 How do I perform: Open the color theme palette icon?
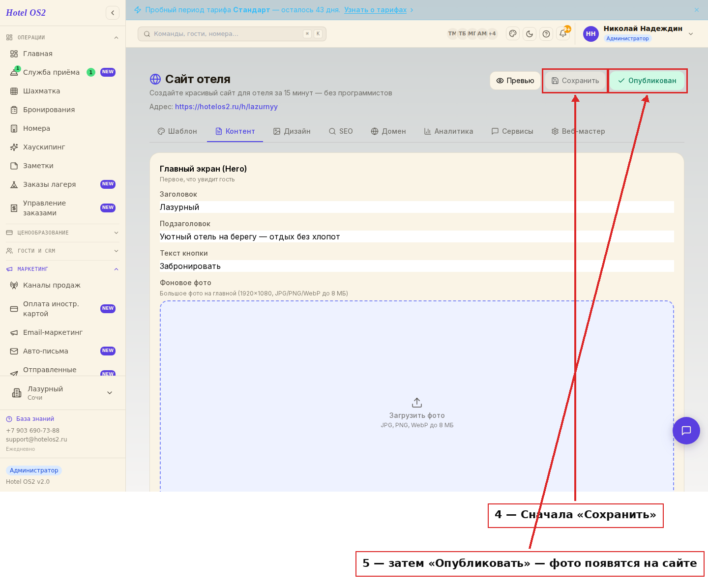click(x=513, y=33)
